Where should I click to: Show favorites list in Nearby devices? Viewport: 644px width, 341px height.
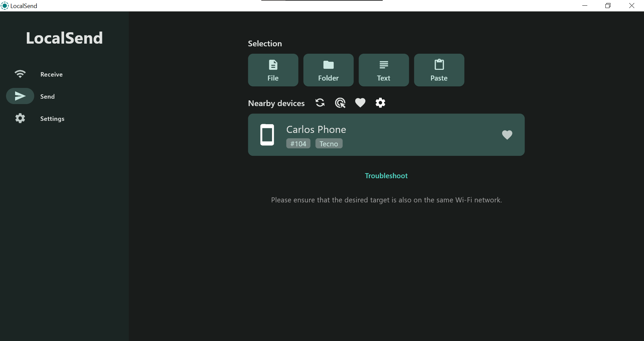click(x=360, y=103)
